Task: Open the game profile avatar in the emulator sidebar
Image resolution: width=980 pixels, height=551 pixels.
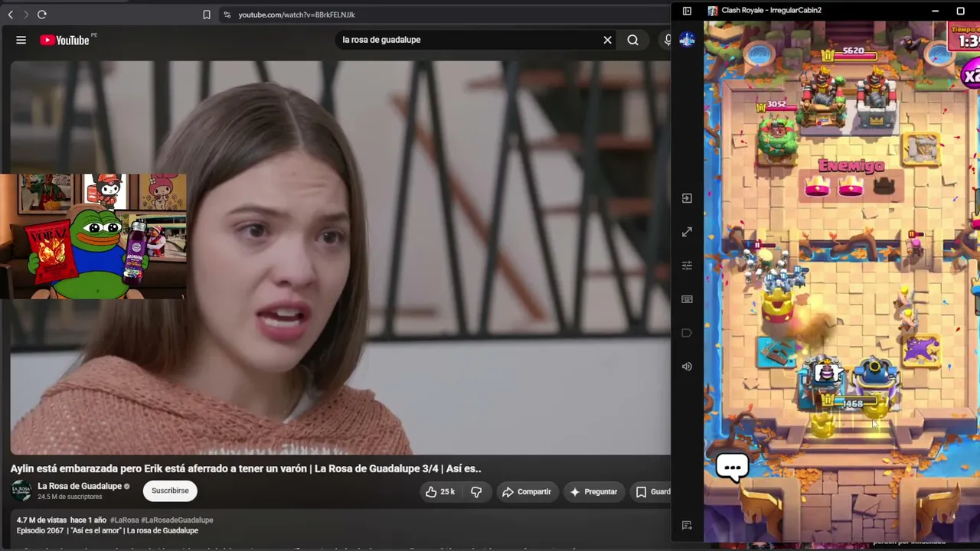Action: 687,40
